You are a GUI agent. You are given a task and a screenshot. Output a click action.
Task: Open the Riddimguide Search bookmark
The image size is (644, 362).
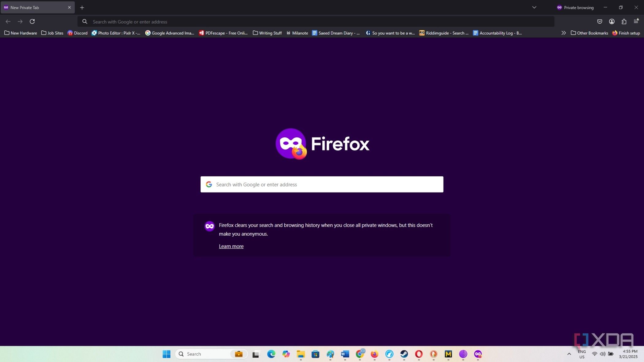pyautogui.click(x=444, y=33)
